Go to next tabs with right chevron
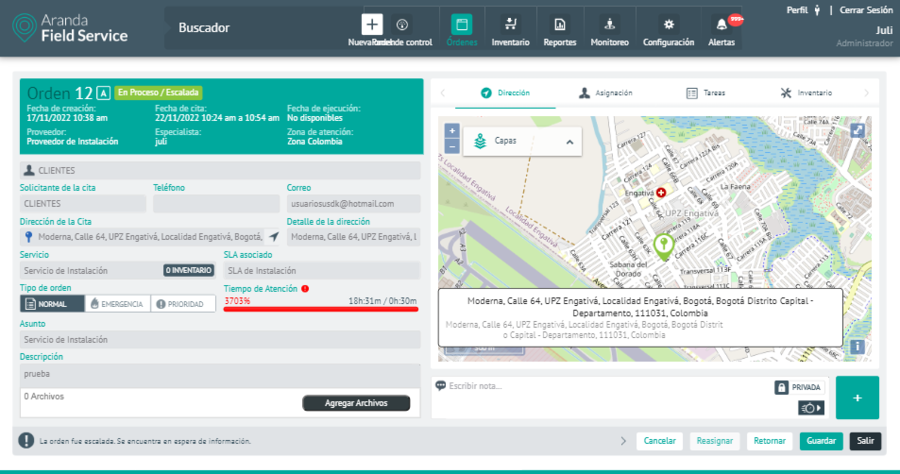The image size is (900, 474). [x=867, y=93]
